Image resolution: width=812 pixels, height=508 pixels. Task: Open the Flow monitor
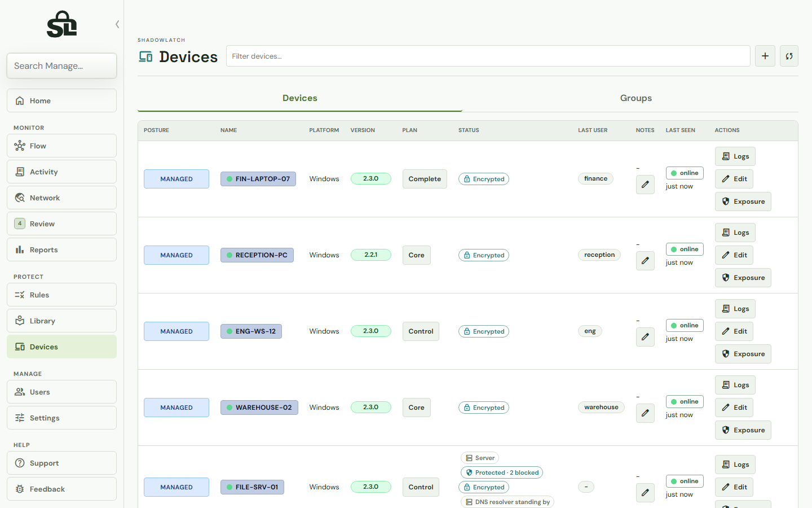click(62, 146)
